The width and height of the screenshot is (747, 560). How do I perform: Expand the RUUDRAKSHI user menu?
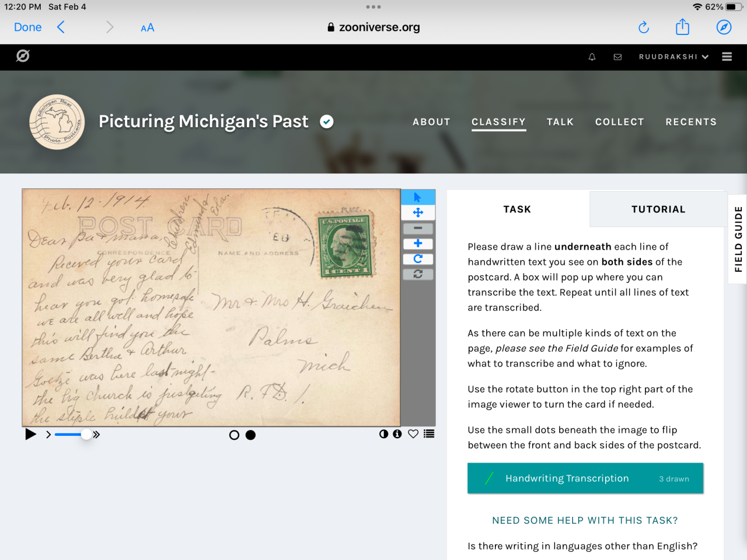click(x=673, y=57)
